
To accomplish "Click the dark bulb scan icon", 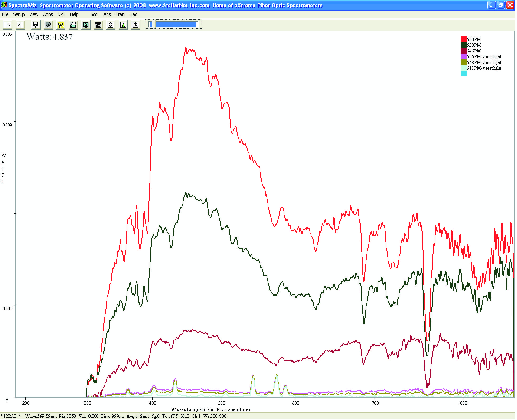I will [x=48, y=25].
